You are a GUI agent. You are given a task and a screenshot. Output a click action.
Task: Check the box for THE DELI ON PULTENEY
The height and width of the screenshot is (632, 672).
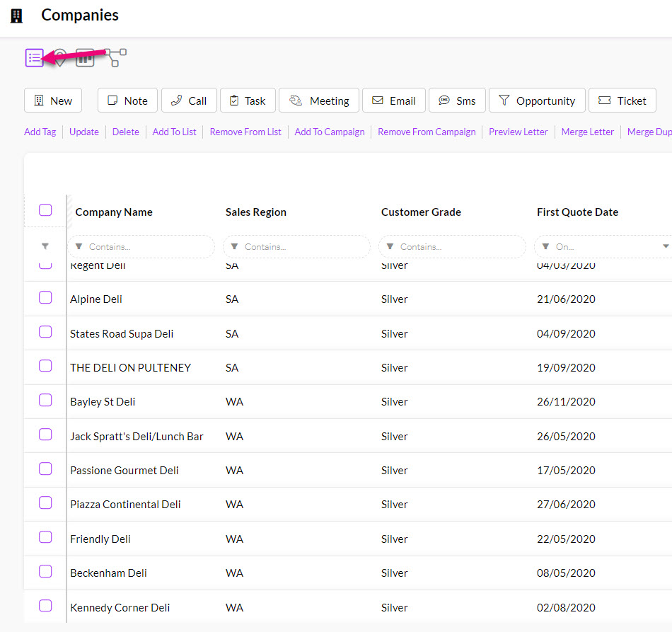pos(45,366)
